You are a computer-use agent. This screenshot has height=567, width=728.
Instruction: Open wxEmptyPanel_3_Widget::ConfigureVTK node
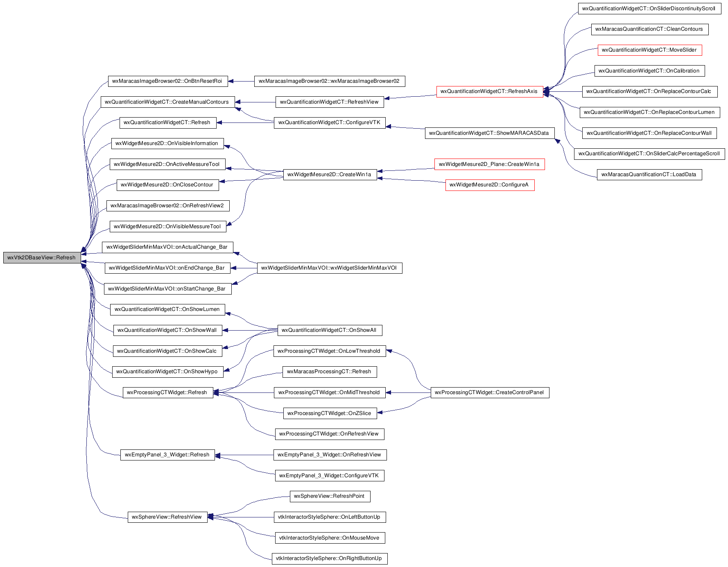click(x=330, y=476)
